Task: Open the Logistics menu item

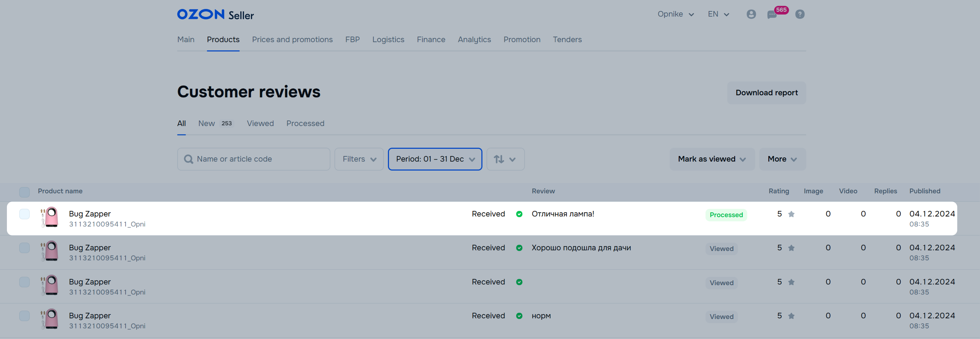Action: click(388, 40)
